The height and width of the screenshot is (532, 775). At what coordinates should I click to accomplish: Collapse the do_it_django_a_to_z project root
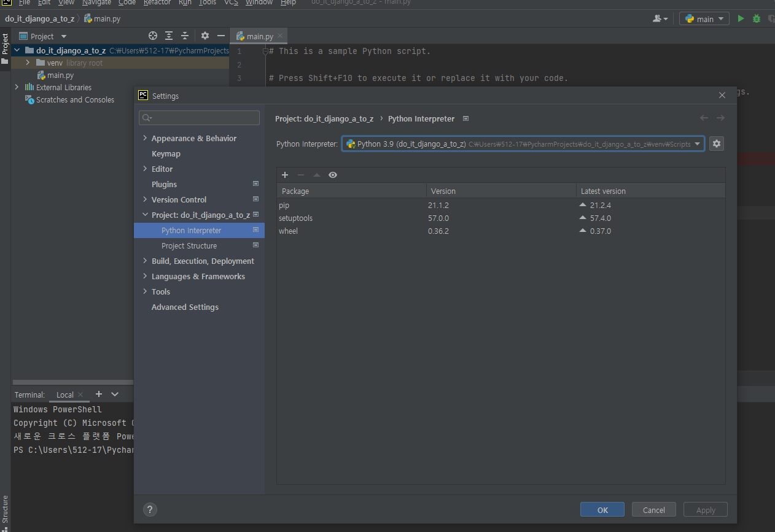[17, 50]
